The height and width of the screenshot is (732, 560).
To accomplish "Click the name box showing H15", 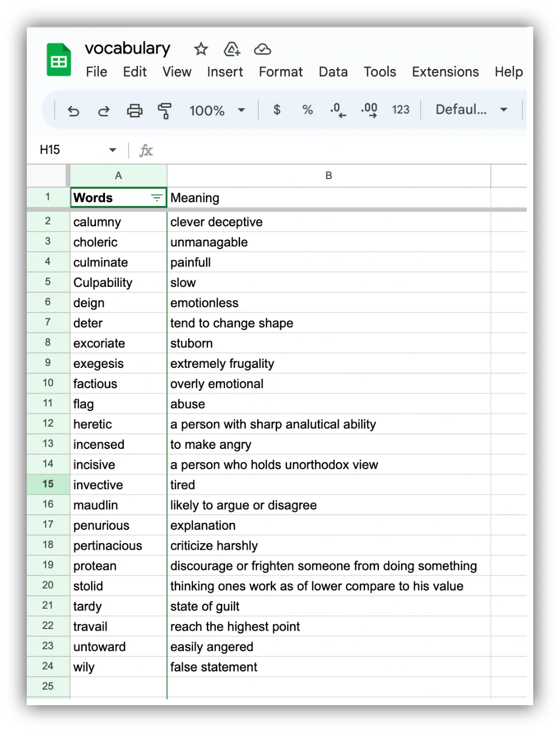I will pyautogui.click(x=50, y=150).
